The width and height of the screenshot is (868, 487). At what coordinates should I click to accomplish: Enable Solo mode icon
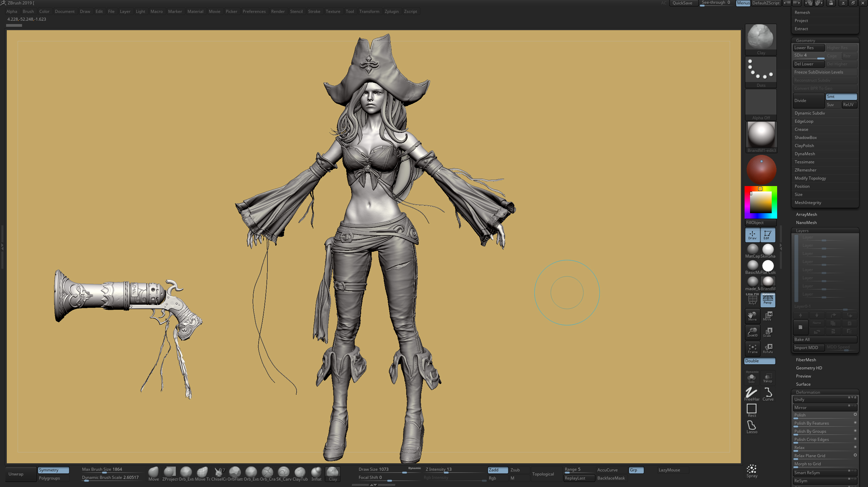752,378
